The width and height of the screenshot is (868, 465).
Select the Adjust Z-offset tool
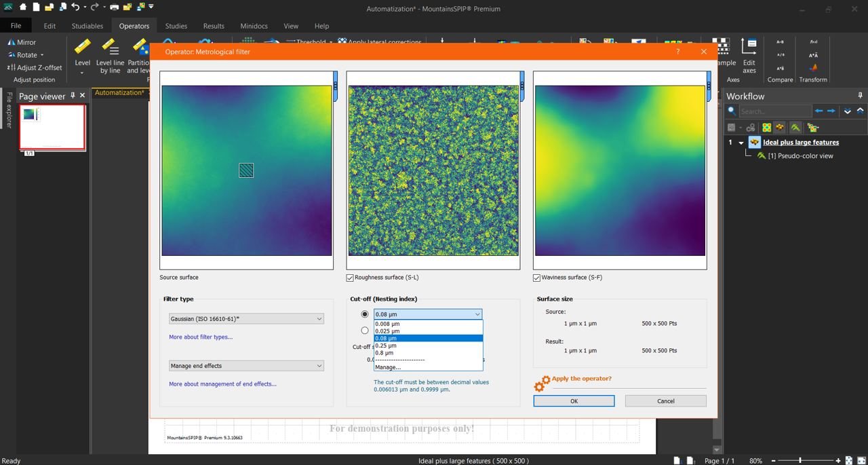tap(34, 67)
